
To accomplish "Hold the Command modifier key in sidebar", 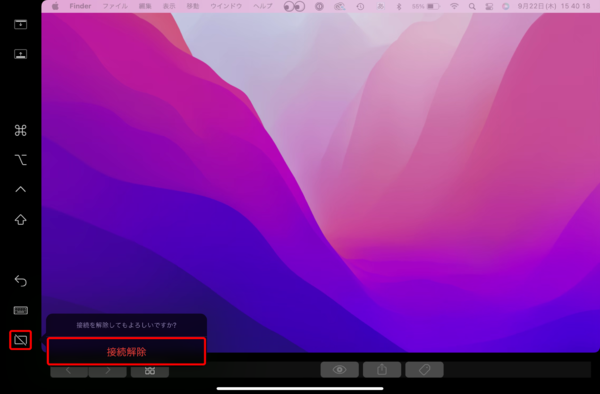I will click(20, 130).
